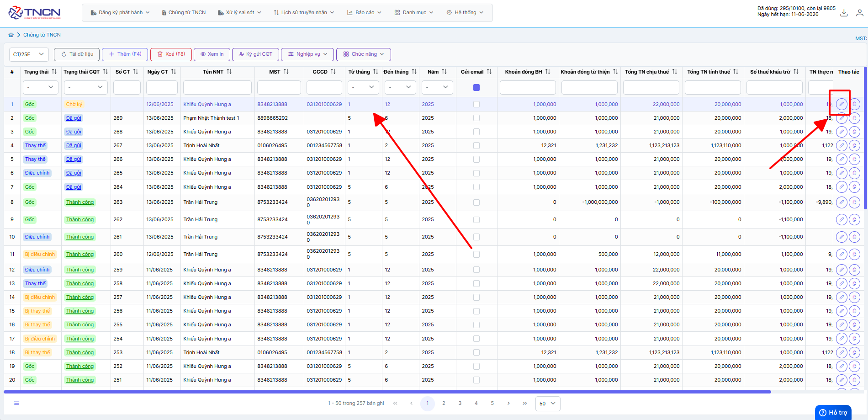Tick Gửi email checkbox in row 19
The height and width of the screenshot is (420, 868).
coord(476,366)
